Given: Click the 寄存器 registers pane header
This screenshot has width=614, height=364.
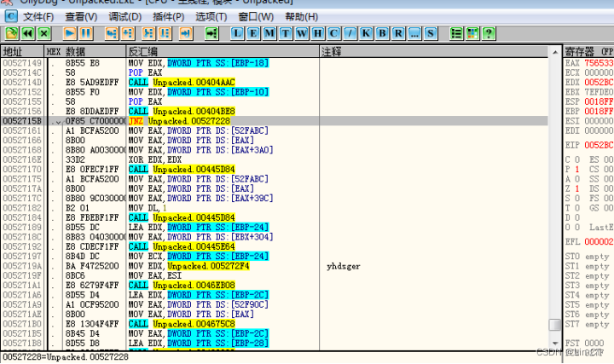Looking at the screenshot, I should point(588,52).
